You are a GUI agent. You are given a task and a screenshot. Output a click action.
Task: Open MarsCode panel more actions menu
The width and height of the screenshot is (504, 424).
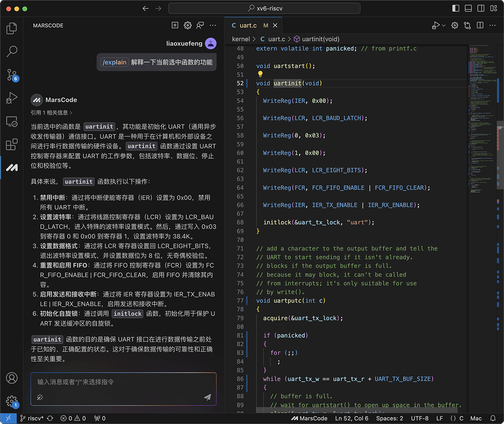click(x=213, y=25)
